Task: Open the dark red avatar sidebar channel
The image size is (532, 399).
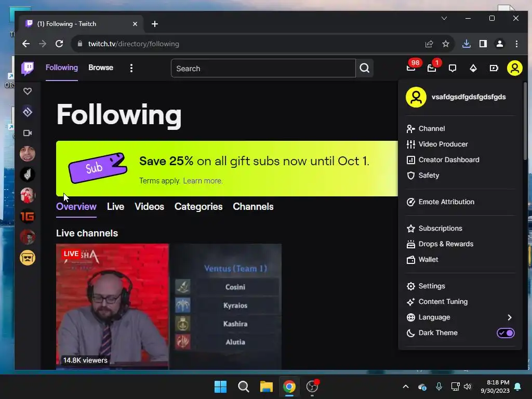Action: coord(28,237)
